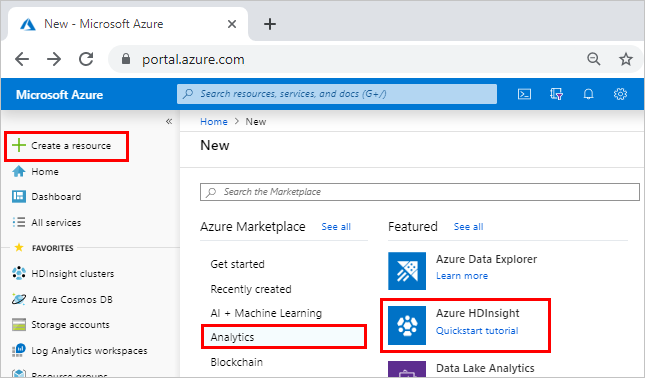Open portal settings gear
Viewport: 645px width, 378px height.
(x=620, y=94)
